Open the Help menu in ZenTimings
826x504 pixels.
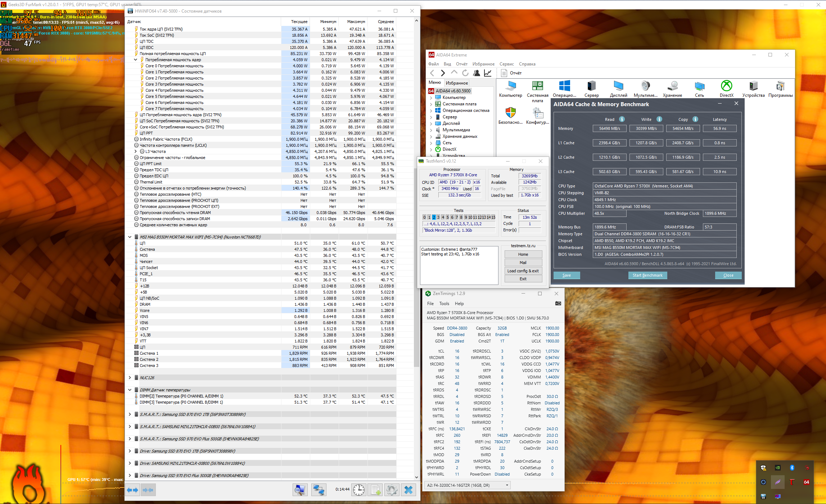[459, 304]
